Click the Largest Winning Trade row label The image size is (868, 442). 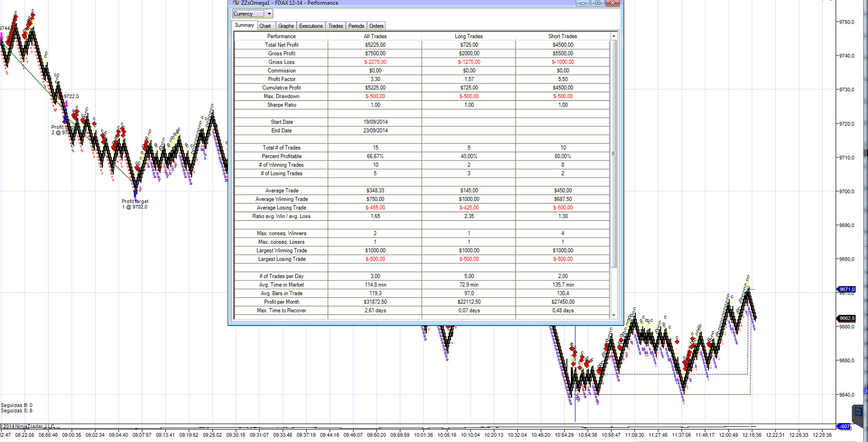pos(281,251)
